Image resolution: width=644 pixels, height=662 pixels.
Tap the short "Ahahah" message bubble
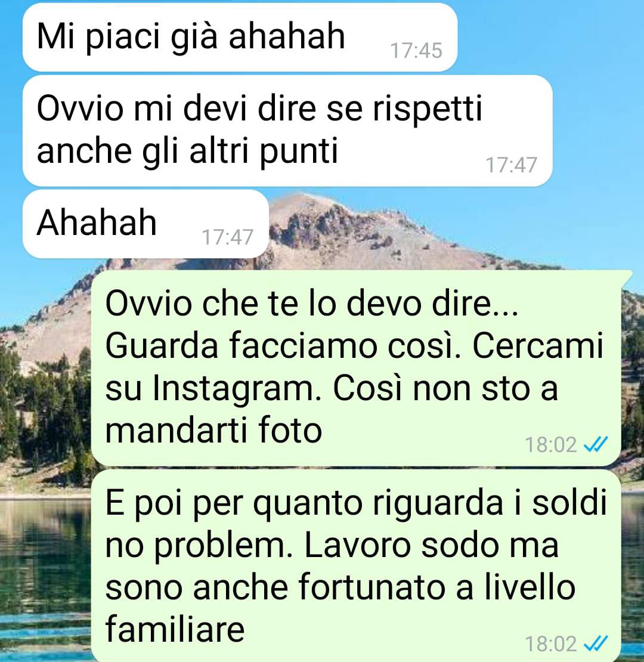click(x=145, y=224)
